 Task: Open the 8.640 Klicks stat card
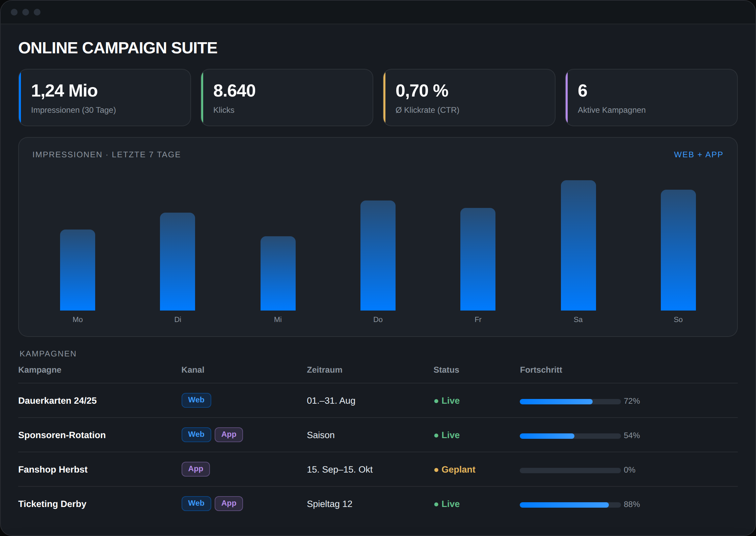coord(287,98)
